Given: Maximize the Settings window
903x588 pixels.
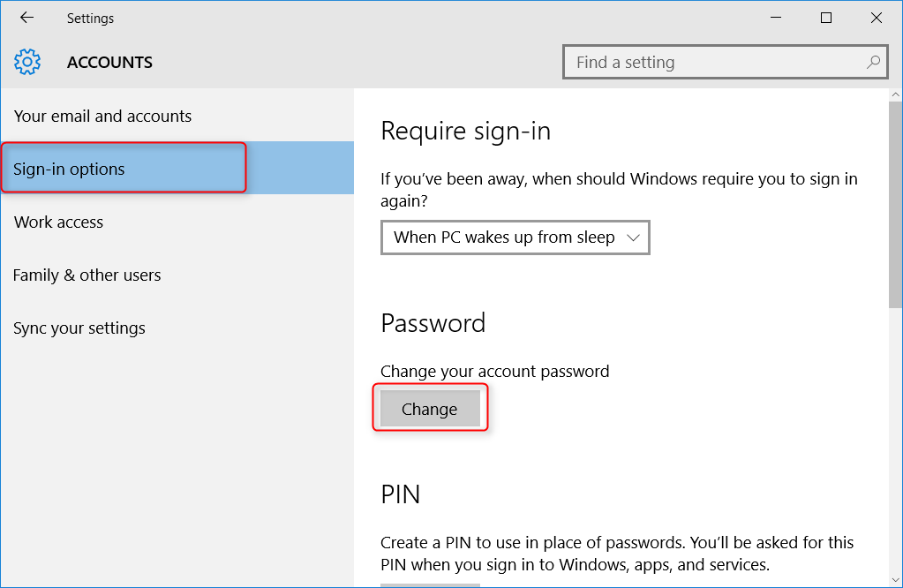Looking at the screenshot, I should (826, 18).
